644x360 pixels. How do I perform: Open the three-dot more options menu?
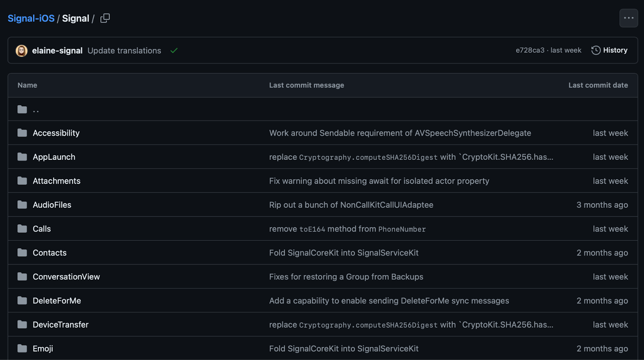pyautogui.click(x=628, y=18)
